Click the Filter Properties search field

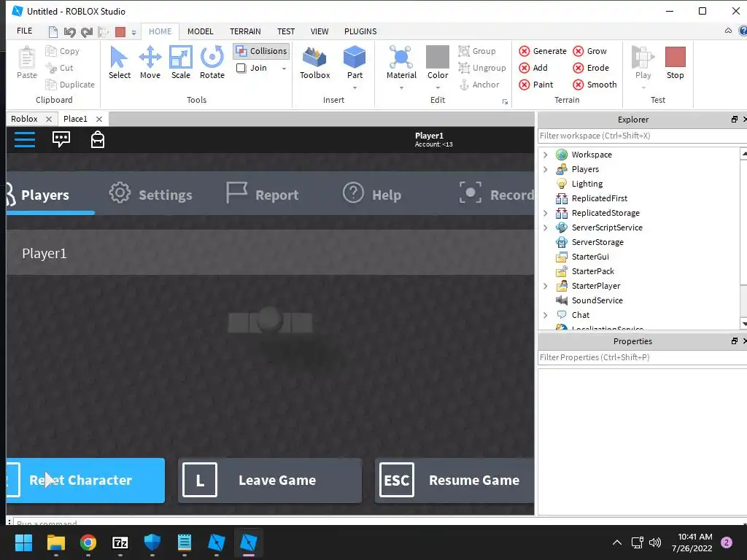point(642,357)
